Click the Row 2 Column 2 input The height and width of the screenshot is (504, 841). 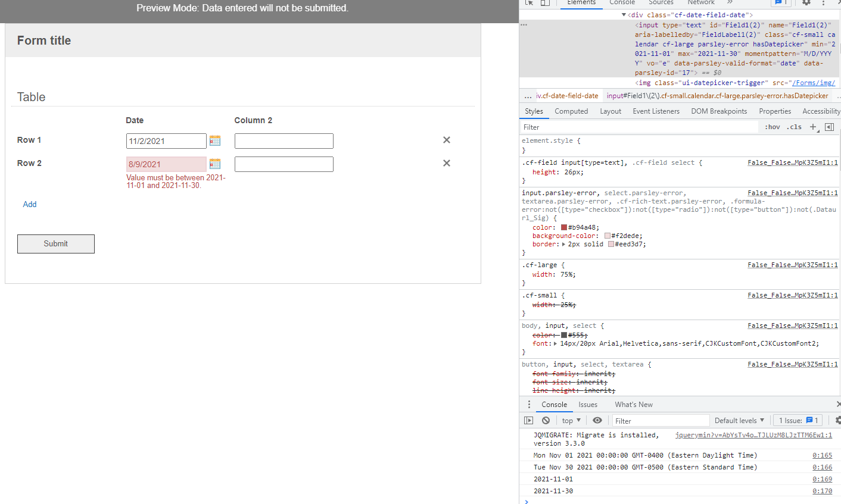coord(284,164)
